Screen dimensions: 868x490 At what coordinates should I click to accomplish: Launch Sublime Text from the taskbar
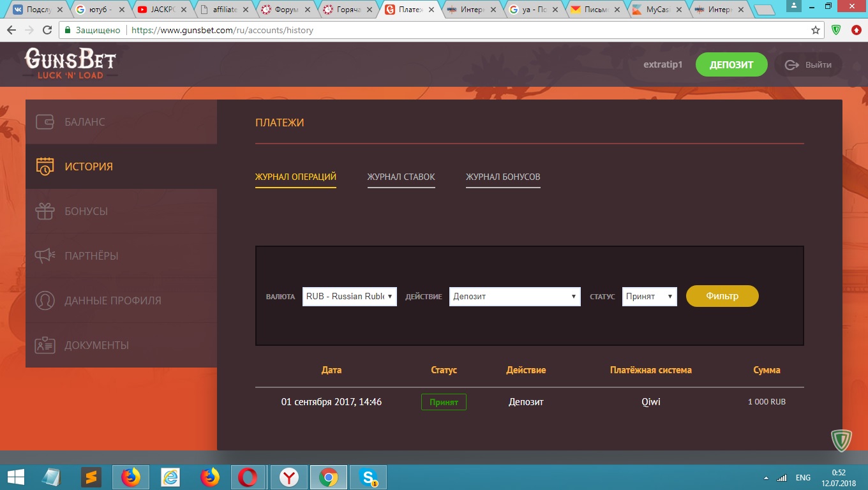tap(91, 477)
